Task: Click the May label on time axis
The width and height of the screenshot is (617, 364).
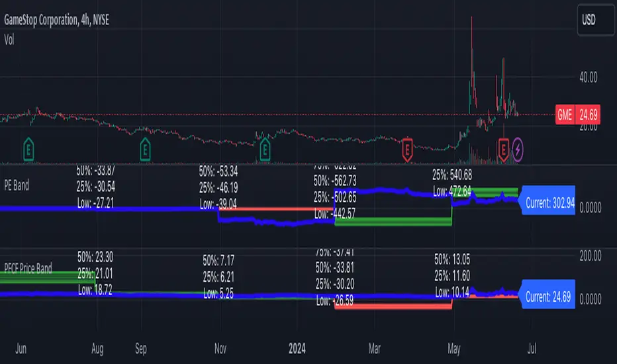Action: (453, 349)
